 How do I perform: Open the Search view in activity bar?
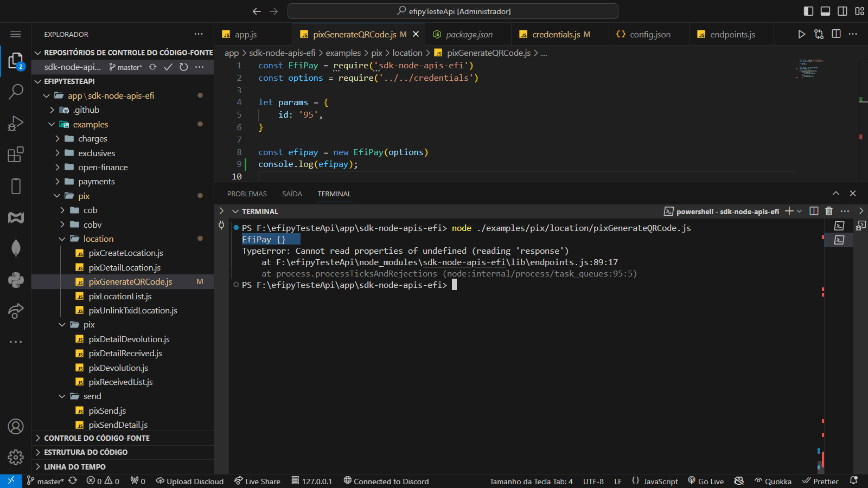pyautogui.click(x=16, y=92)
